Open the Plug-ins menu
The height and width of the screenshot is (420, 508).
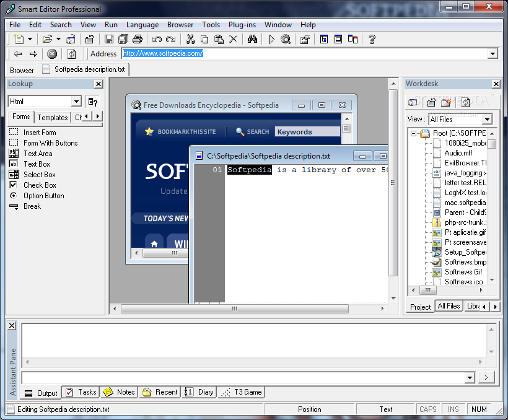tap(242, 25)
